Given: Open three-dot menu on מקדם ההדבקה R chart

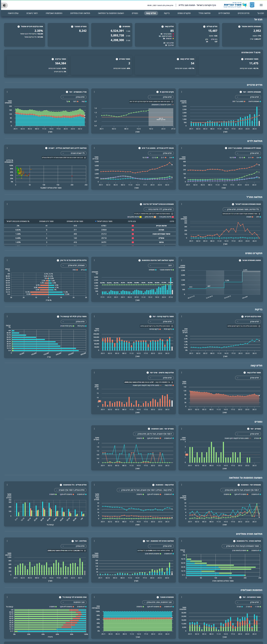Looking at the screenshot, I should (94, 92).
